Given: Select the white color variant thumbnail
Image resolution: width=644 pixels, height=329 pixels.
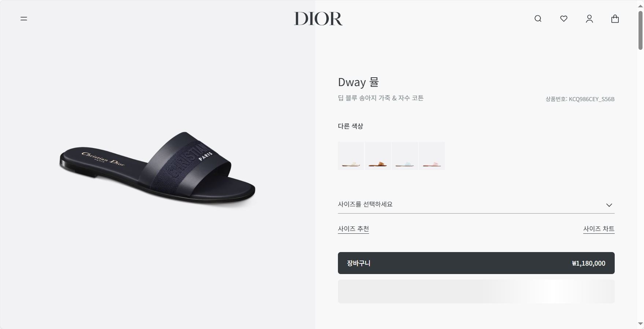Looking at the screenshot, I should [351, 156].
